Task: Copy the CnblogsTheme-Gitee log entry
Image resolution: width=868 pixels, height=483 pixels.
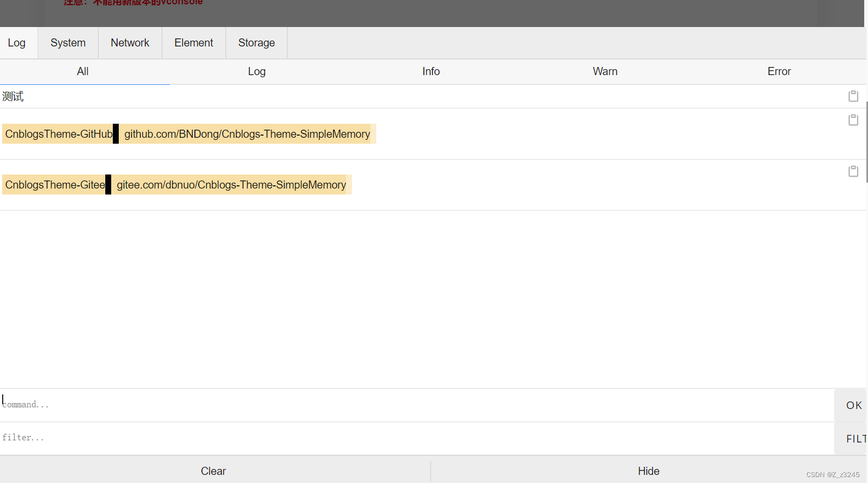Action: point(853,171)
